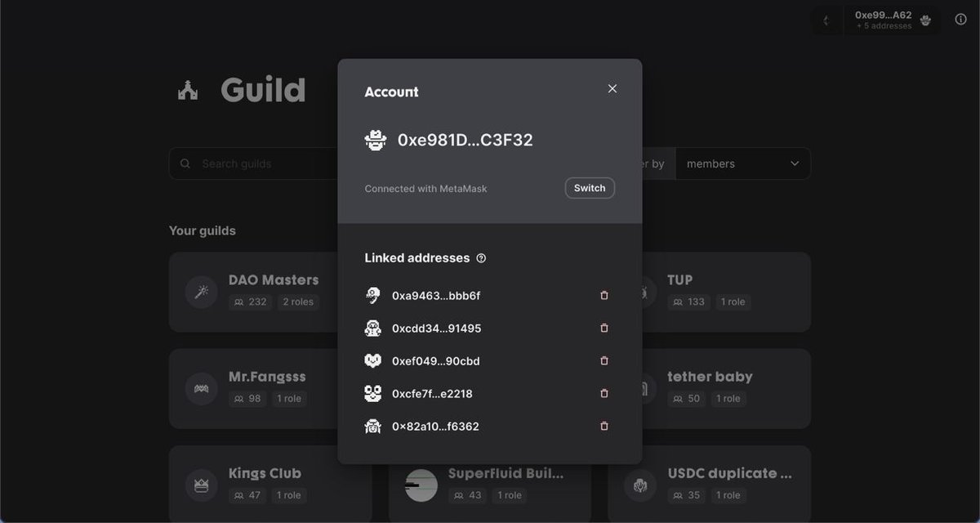Click the Superfluid guild thumbnail
This screenshot has width=980, height=523.
[421, 485]
